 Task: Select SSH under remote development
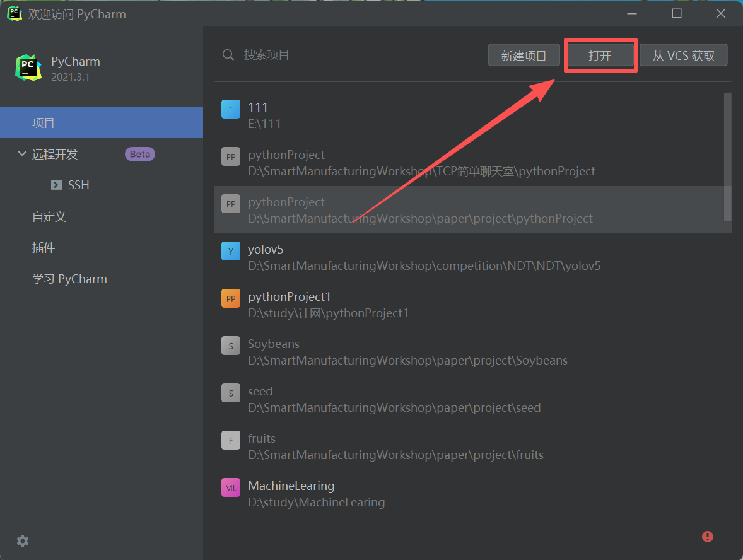79,185
